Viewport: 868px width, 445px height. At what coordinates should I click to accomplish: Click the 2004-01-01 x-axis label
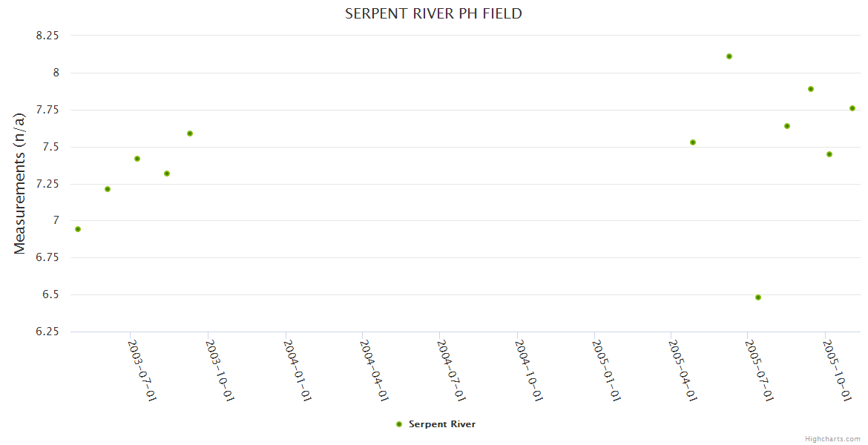297,371
